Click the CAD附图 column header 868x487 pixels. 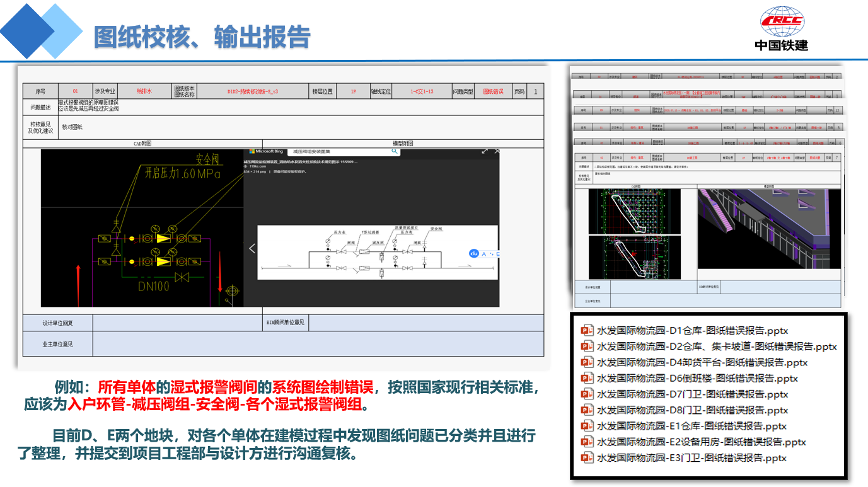click(x=143, y=144)
